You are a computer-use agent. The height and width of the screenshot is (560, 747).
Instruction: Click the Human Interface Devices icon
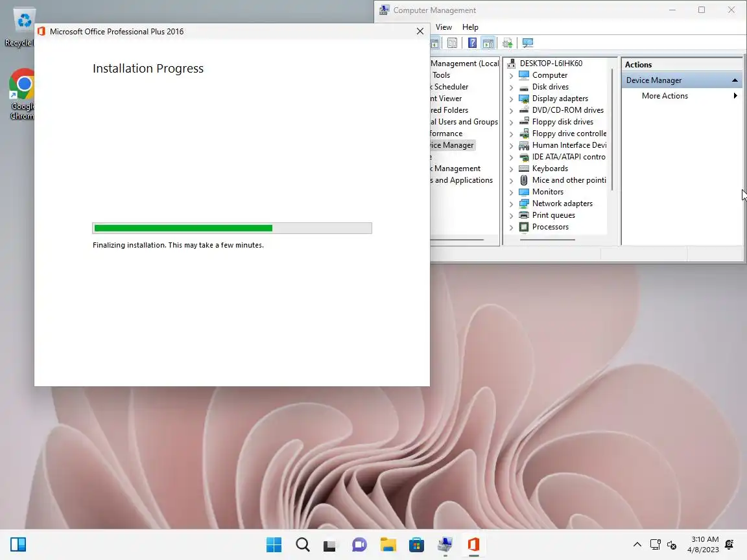coord(523,145)
